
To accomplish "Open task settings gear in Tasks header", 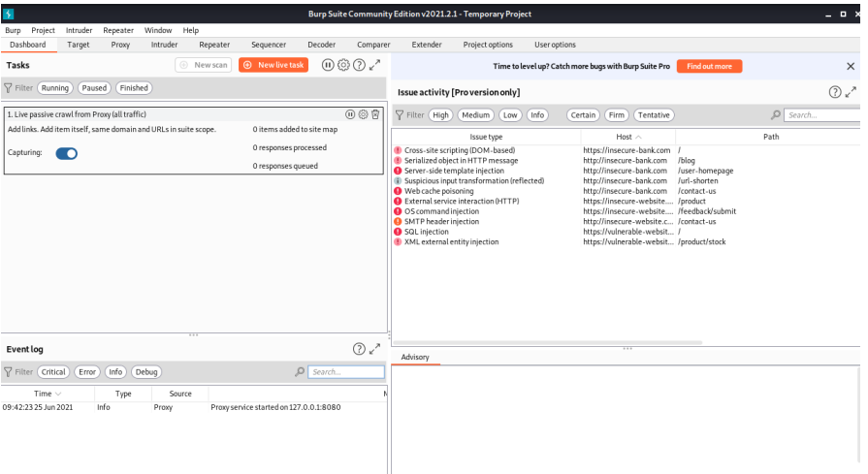I will (x=343, y=65).
